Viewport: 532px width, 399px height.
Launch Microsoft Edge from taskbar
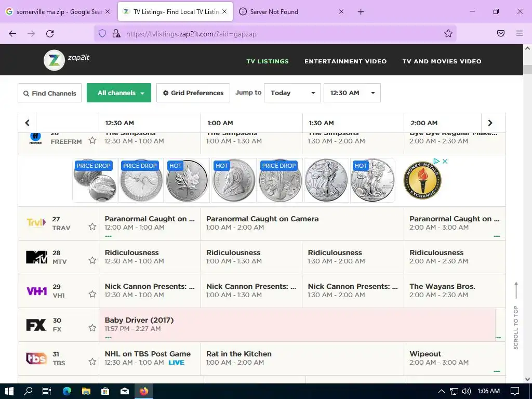point(67,391)
